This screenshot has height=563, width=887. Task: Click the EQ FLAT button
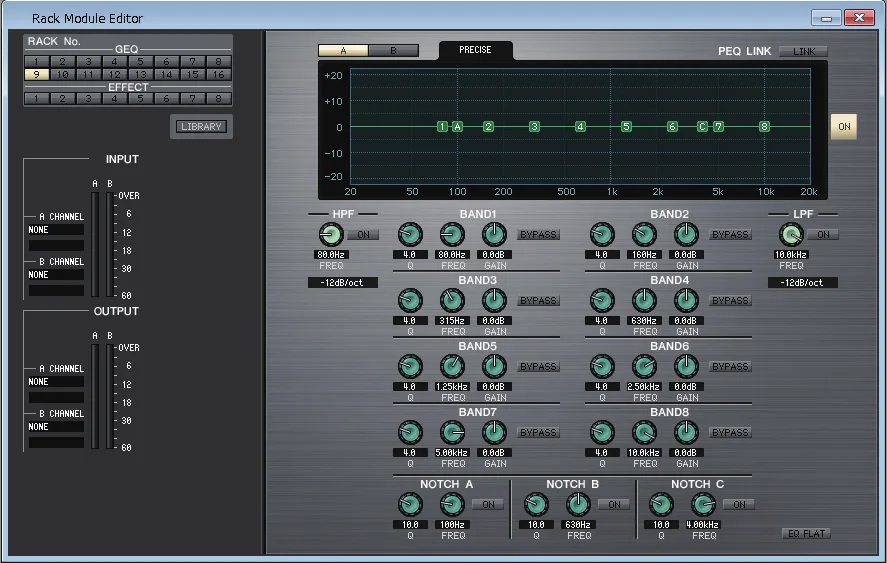click(806, 534)
